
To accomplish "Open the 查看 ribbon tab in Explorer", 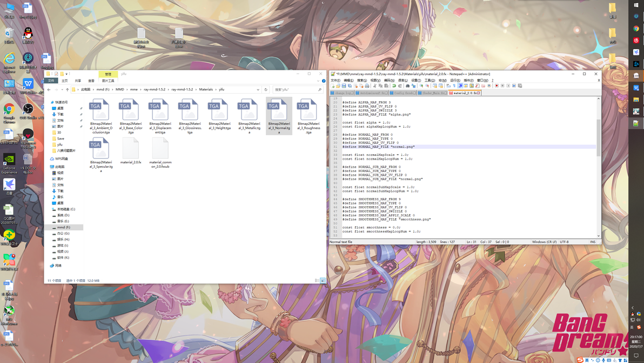I will pyautogui.click(x=91, y=81).
